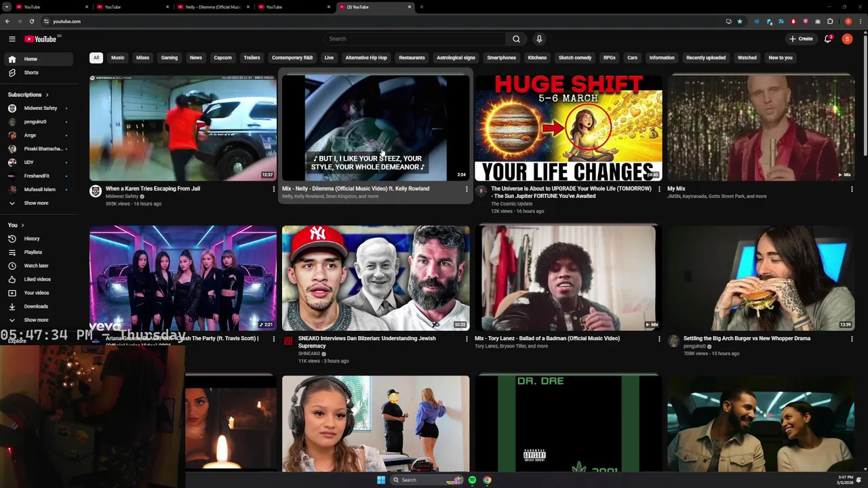The width and height of the screenshot is (868, 488).
Task: Open the notifications bell
Action: pos(828,39)
